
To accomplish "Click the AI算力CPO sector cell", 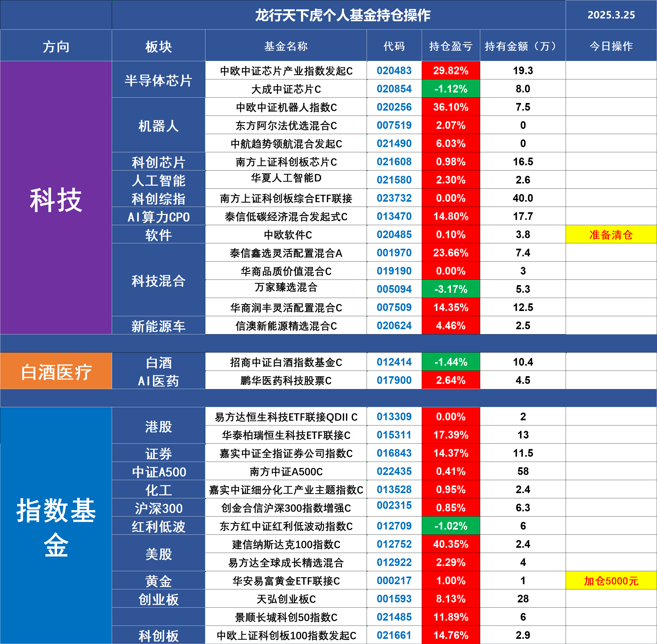I will tap(158, 216).
